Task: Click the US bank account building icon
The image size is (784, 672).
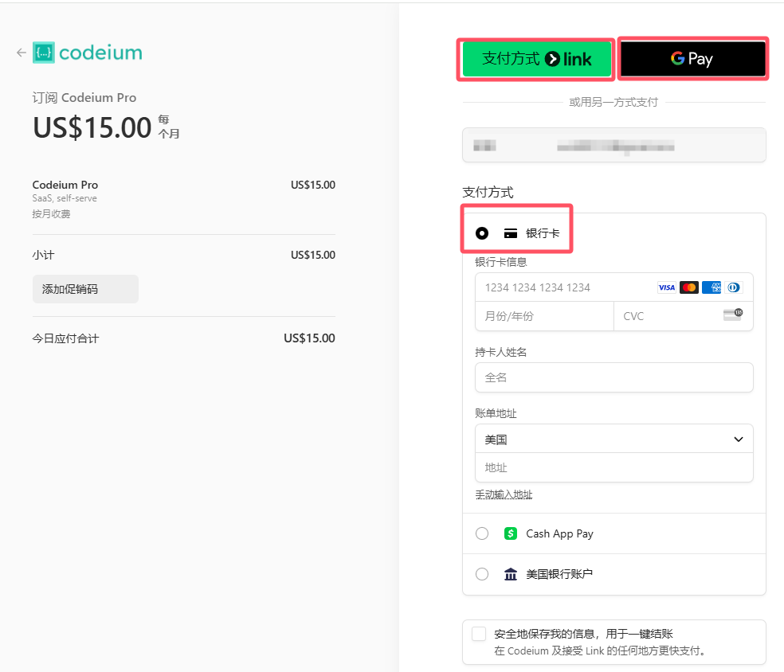Action: [510, 574]
